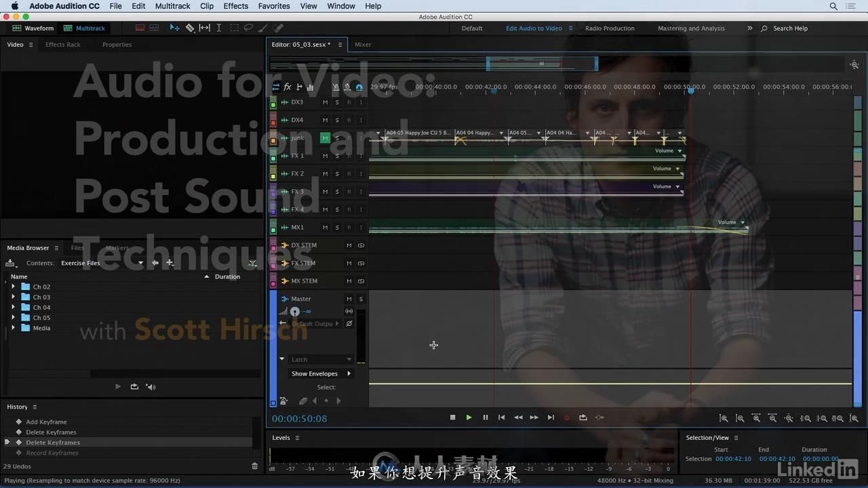Viewport: 868px width, 488px height.
Task: Select Add Keyframe history state
Action: (46, 422)
